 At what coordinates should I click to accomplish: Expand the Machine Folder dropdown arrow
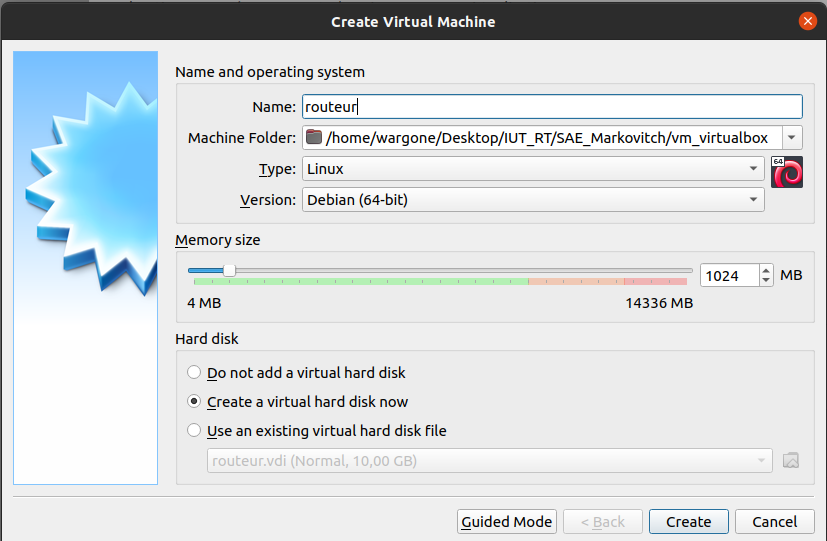792,138
